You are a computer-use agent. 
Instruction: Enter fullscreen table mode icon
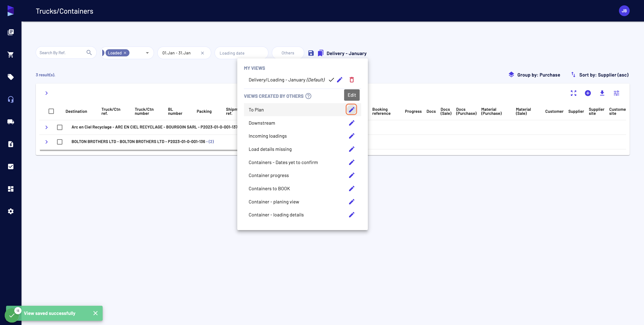tap(574, 93)
